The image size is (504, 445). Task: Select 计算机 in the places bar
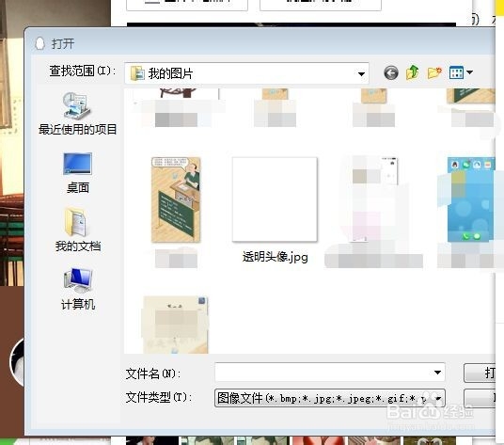click(x=78, y=289)
